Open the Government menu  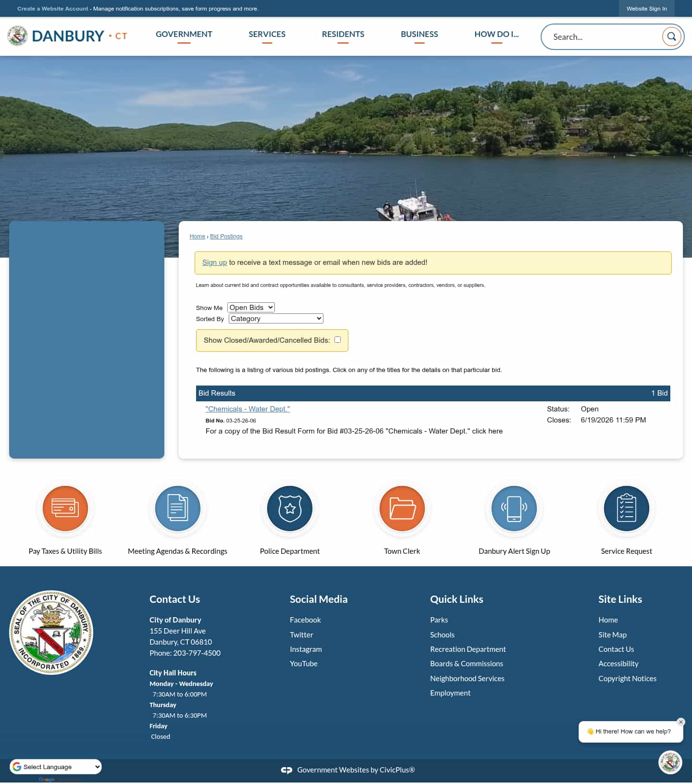(184, 34)
